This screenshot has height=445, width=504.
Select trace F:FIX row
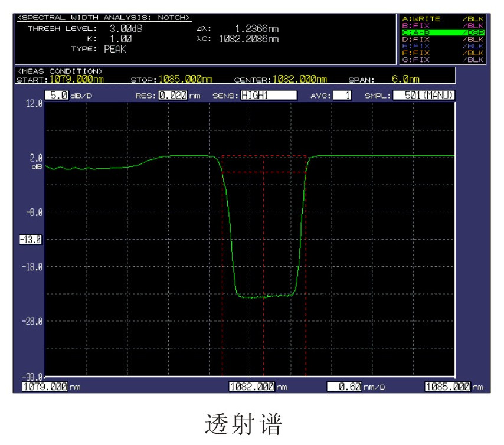point(443,53)
